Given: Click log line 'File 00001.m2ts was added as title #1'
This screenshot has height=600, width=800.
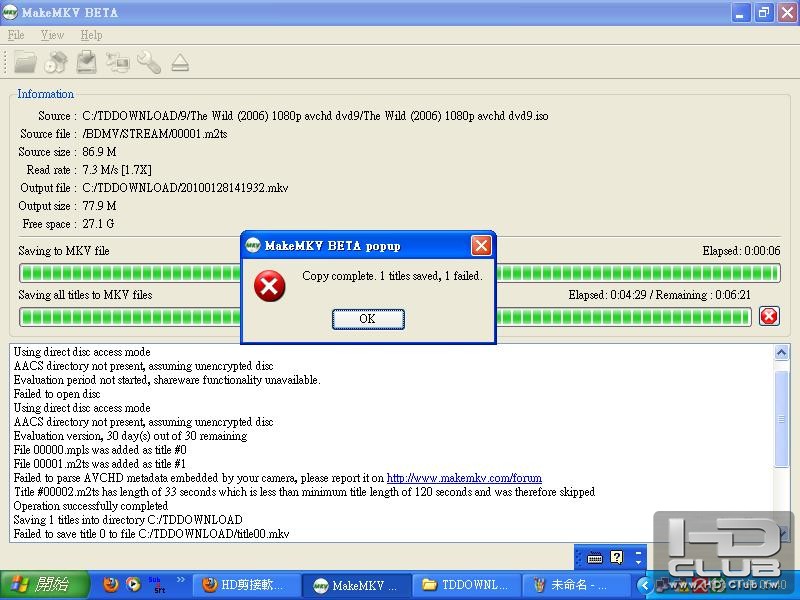Looking at the screenshot, I should pyautogui.click(x=99, y=464).
